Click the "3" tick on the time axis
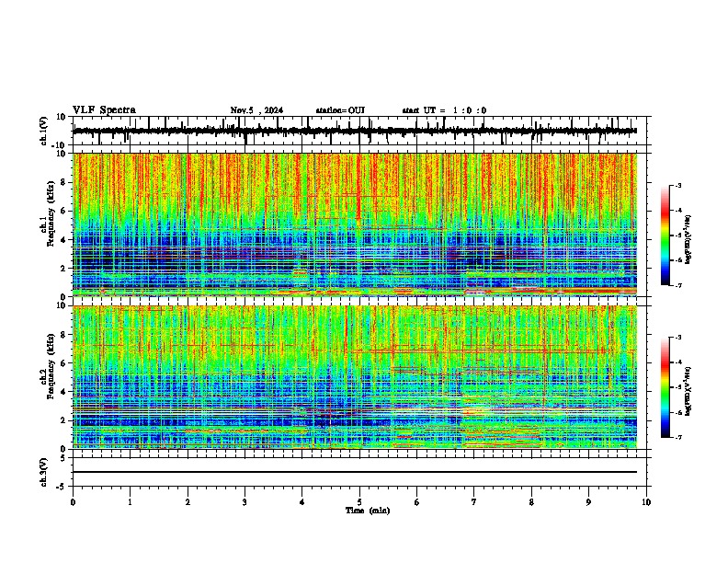 pos(245,502)
